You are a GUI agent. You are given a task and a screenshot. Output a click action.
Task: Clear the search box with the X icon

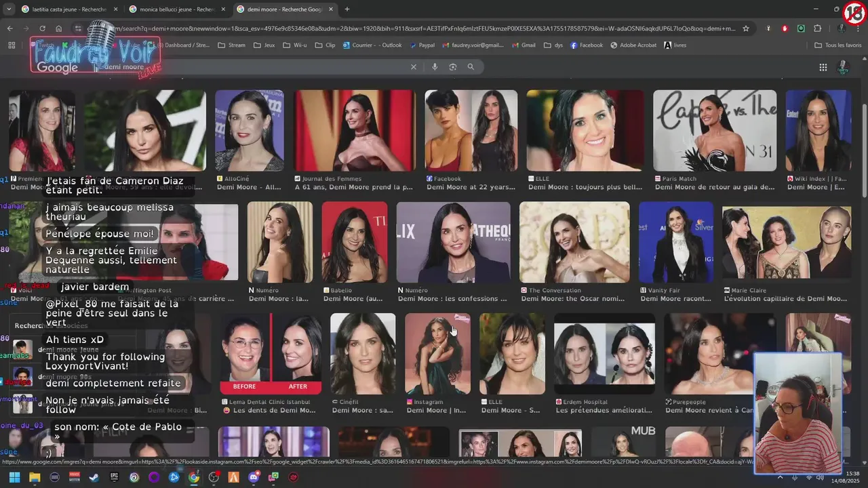coord(414,67)
